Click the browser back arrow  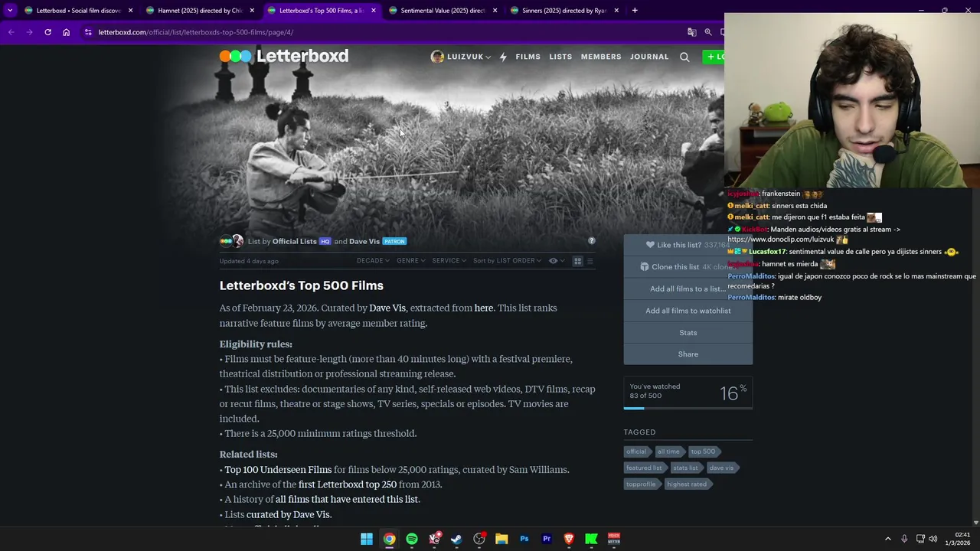tap(11, 32)
